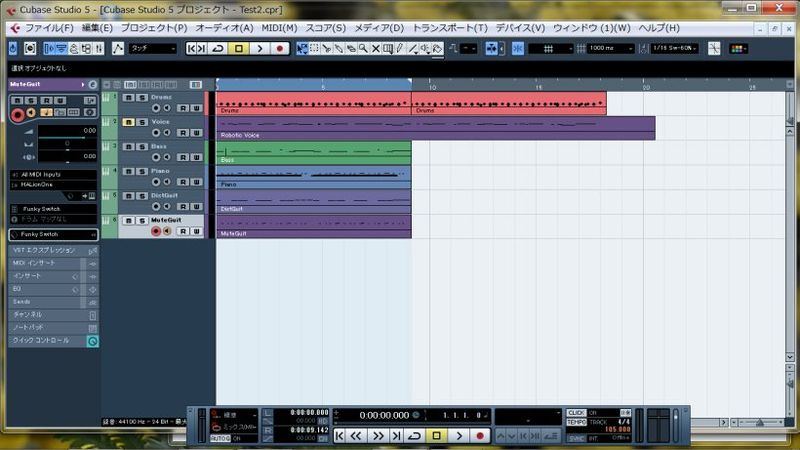Open grid type 1000 ms dropdown
The width and height of the screenshot is (800, 450).
(x=611, y=48)
